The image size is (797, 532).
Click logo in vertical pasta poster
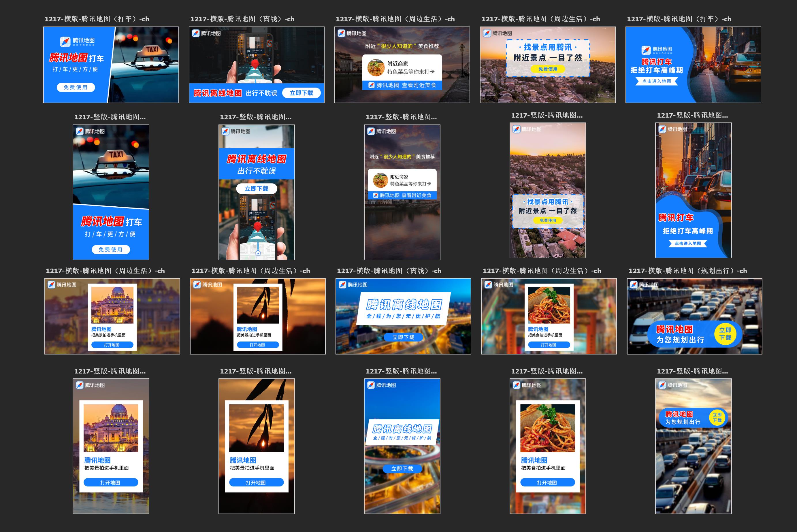pyautogui.click(x=527, y=385)
